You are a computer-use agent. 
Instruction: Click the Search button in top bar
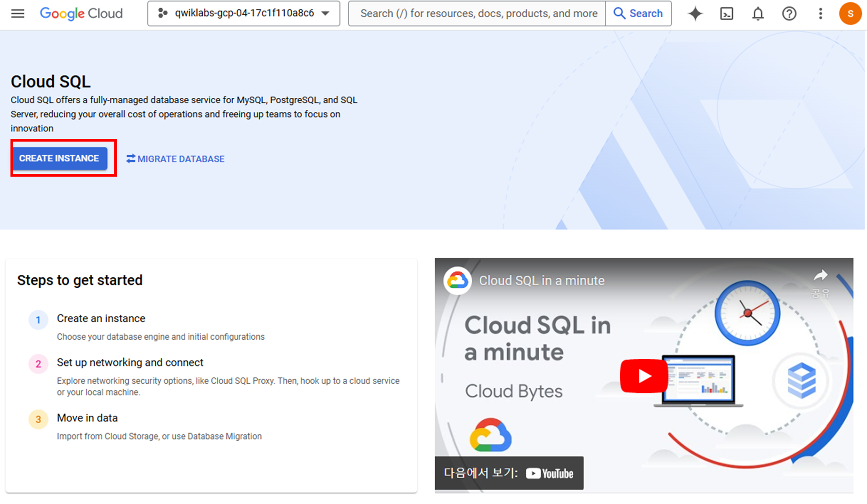[638, 14]
